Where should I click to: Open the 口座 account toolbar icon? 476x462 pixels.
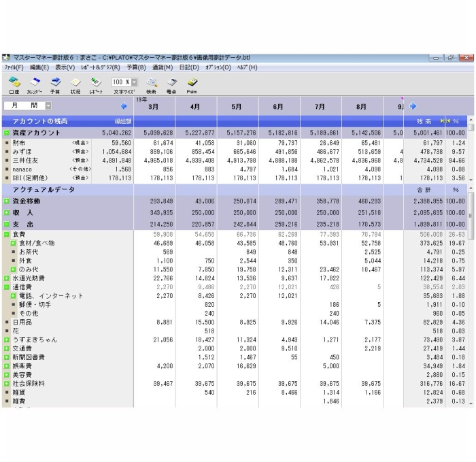(x=14, y=85)
